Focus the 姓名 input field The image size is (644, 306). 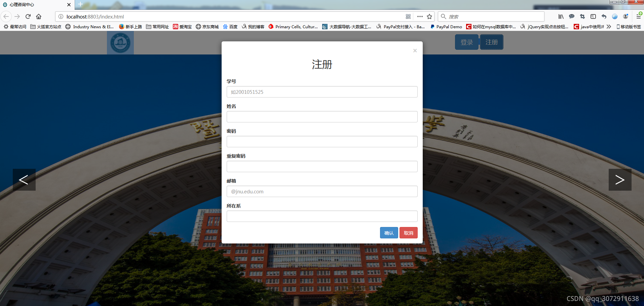322,117
